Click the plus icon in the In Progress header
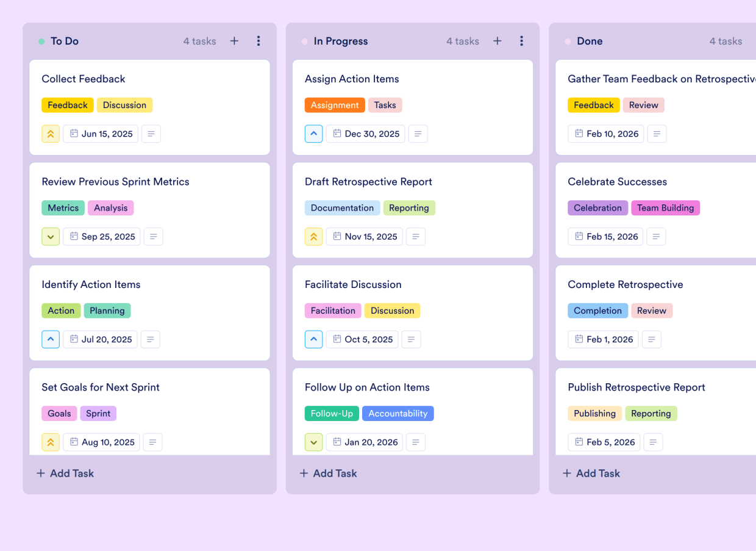This screenshot has height=551, width=756. 497,41
